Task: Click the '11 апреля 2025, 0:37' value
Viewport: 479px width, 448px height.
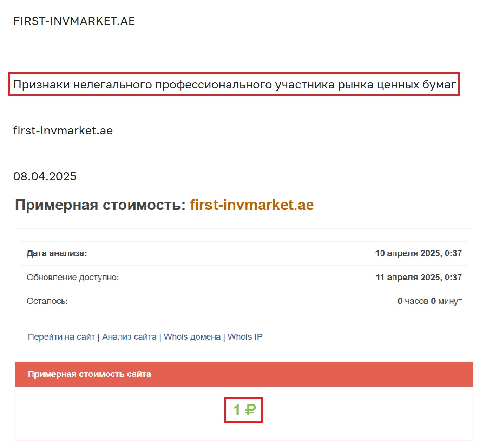Action: 419,278
